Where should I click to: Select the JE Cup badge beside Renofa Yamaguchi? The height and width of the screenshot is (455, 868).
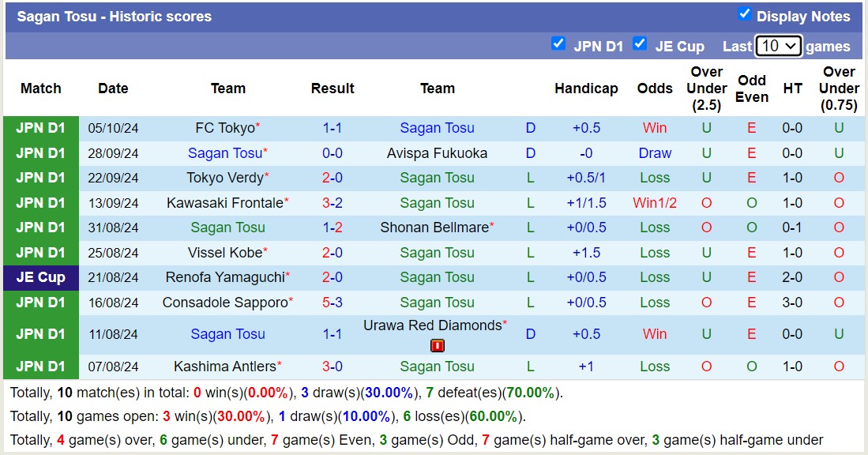pyautogui.click(x=40, y=277)
